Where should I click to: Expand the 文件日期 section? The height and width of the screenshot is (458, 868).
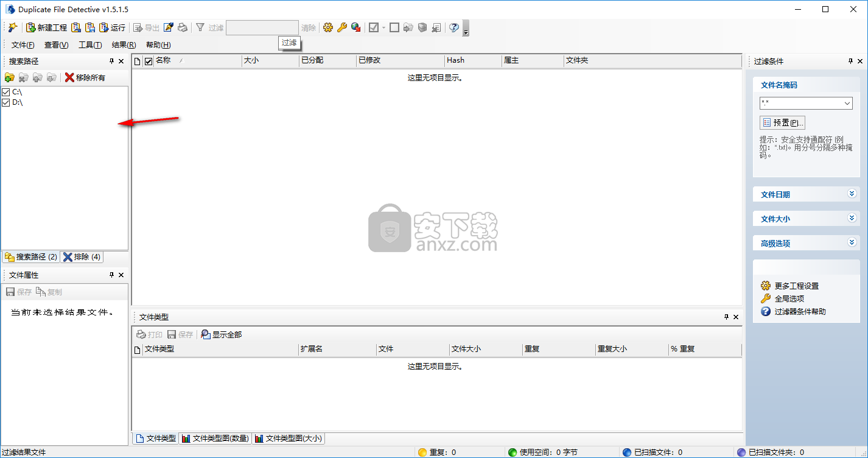pyautogui.click(x=806, y=194)
